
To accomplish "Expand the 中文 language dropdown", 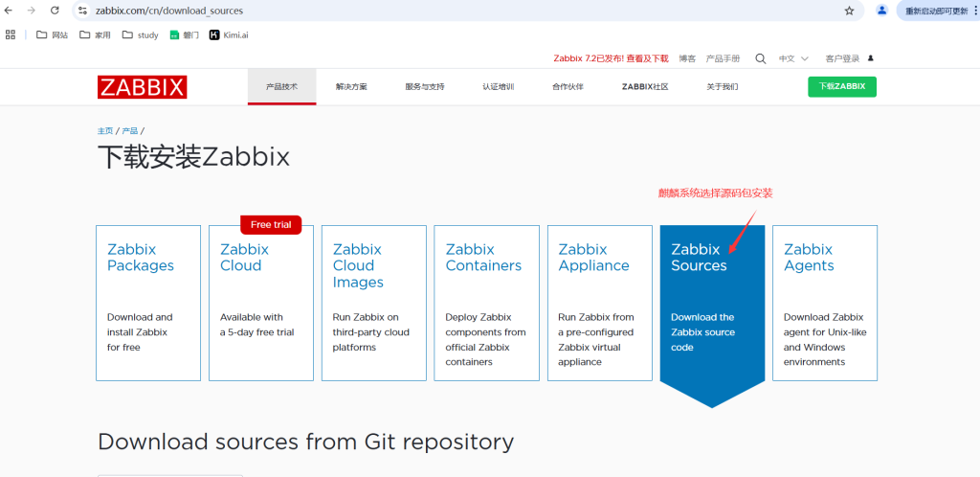I will 792,58.
